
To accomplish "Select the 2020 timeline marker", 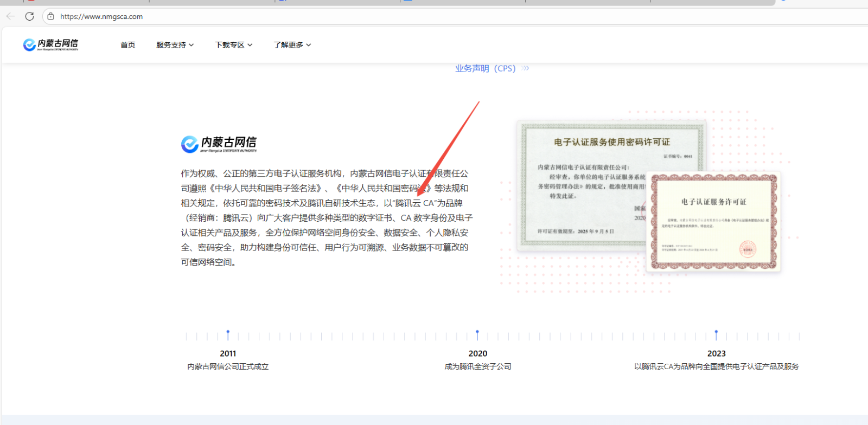I will click(x=477, y=335).
